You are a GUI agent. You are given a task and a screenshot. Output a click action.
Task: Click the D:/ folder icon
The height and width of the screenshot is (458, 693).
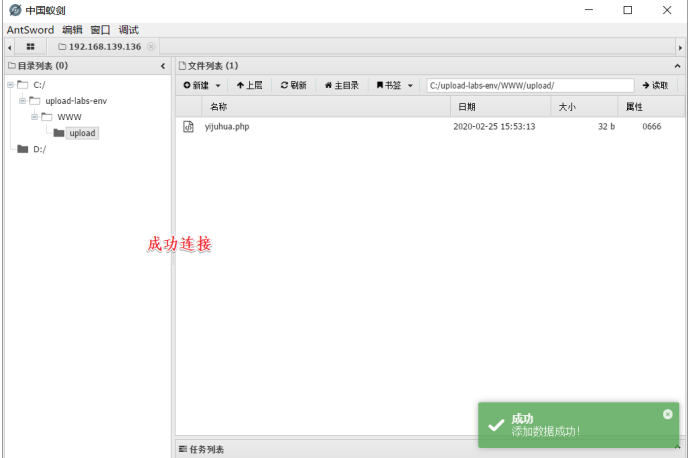tap(23, 149)
